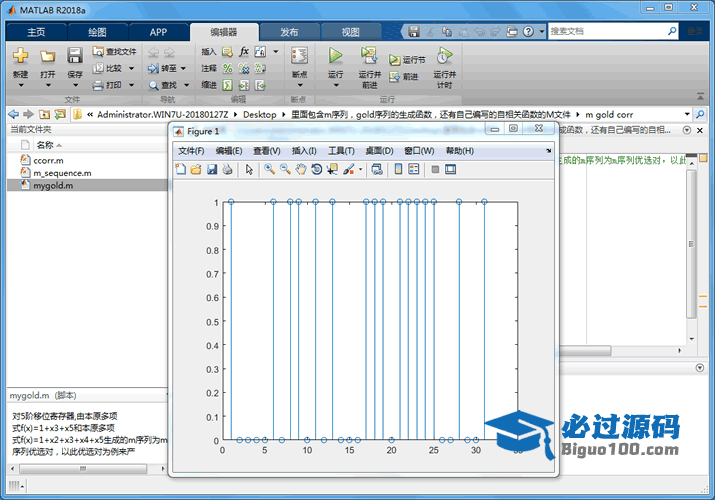The width and height of the screenshot is (715, 500).
Task: Toggle the insert legend button in Figure
Action: 414,169
